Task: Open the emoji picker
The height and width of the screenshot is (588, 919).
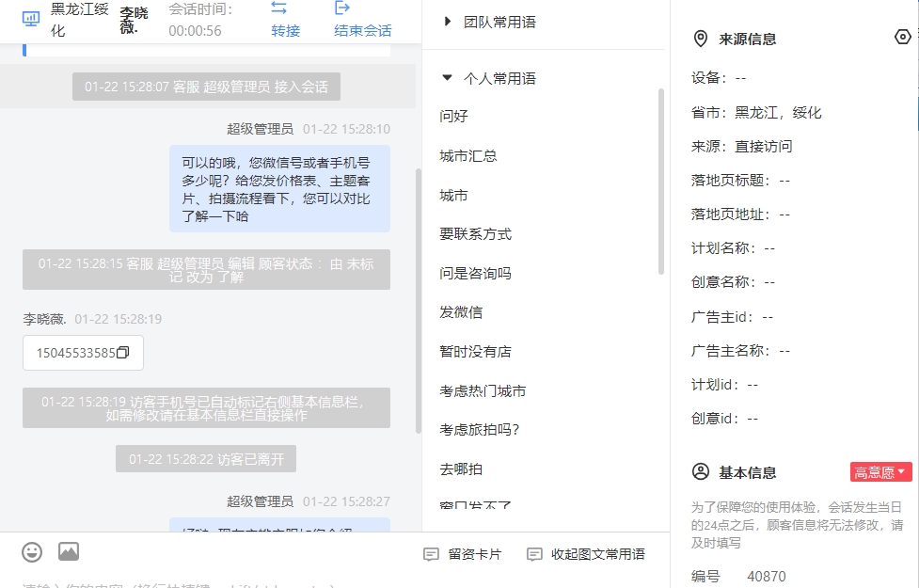Action: [32, 551]
